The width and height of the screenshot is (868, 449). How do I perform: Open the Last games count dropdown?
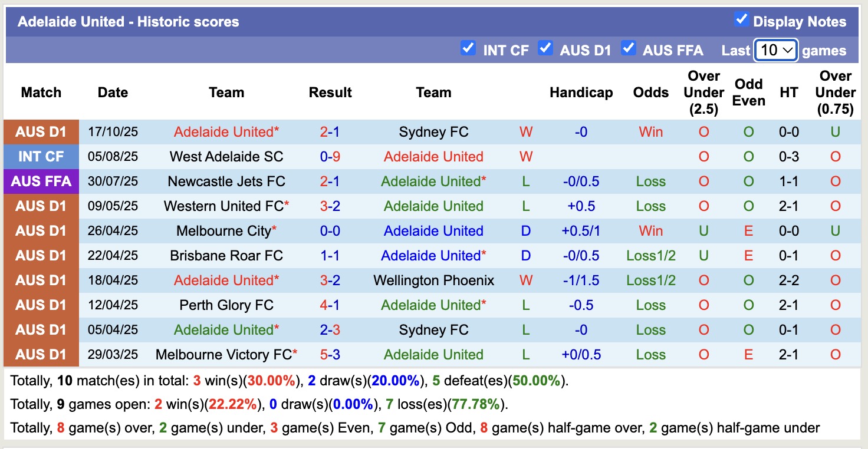[775, 51]
